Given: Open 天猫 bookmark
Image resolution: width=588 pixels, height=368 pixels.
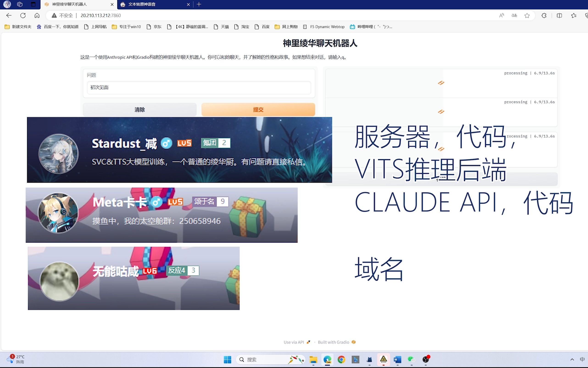Looking at the screenshot, I should point(221,27).
